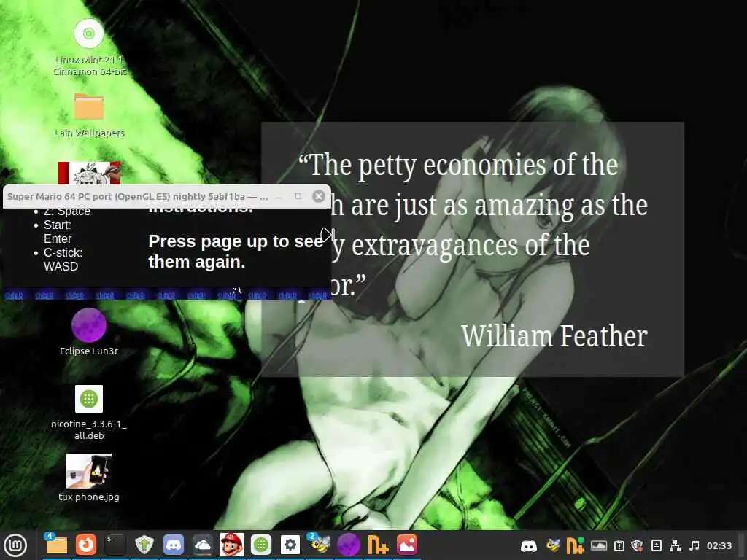Open the terminal from the taskbar
Viewport: 747px width, 560px height.
(115, 545)
